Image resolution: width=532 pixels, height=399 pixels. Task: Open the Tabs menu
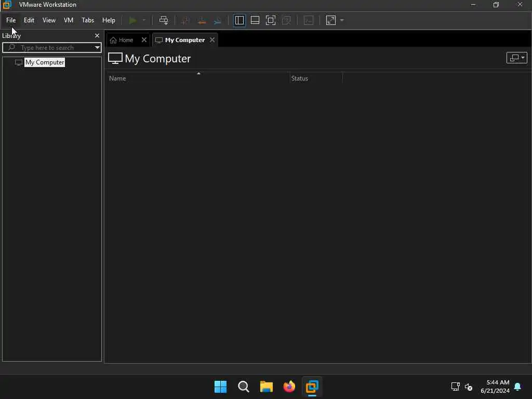click(x=88, y=20)
